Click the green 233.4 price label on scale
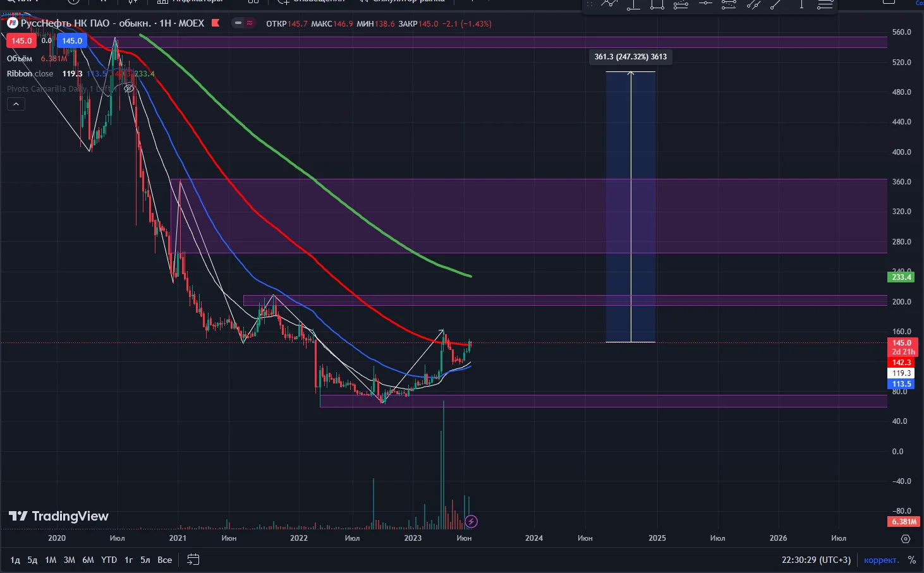The width and height of the screenshot is (924, 573). coord(901,277)
